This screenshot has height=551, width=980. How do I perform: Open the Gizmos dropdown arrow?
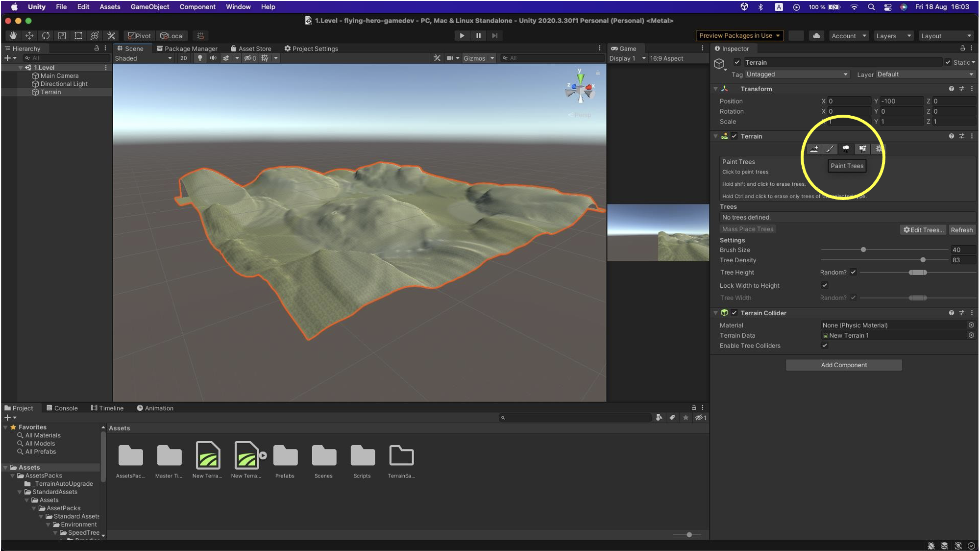point(492,58)
